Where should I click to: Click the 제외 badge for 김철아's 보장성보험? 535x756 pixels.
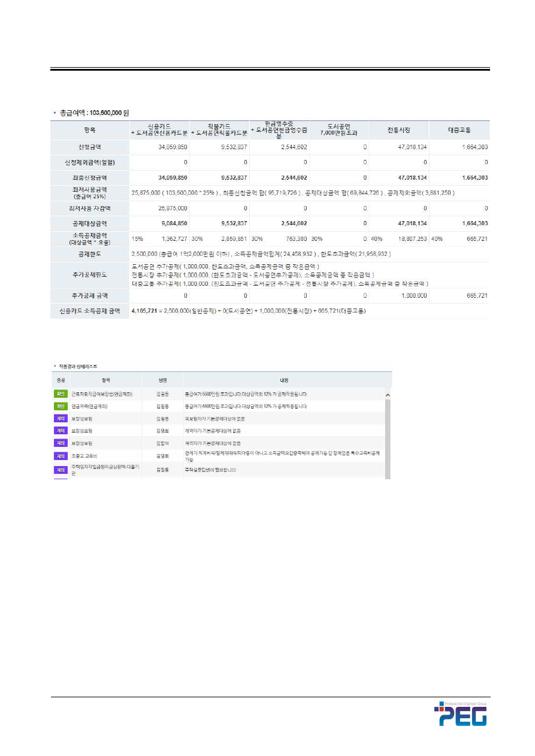click(x=60, y=443)
